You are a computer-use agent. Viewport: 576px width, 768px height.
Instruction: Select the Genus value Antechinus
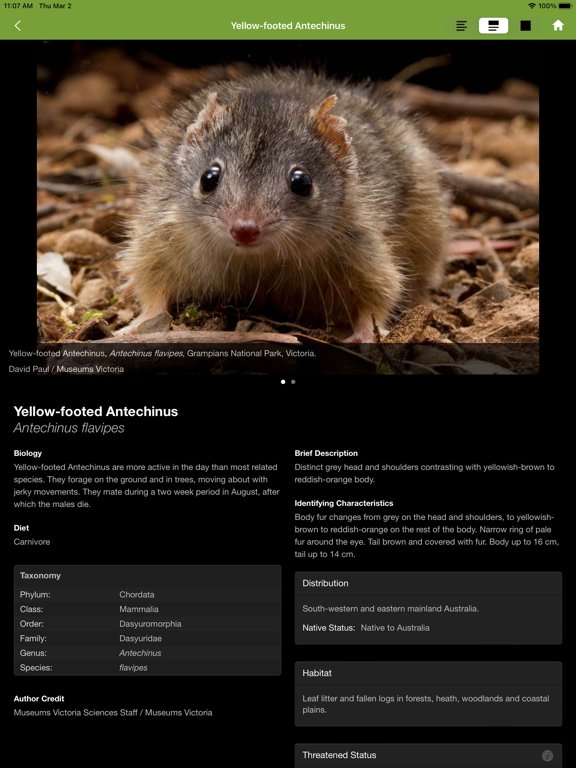[140, 653]
